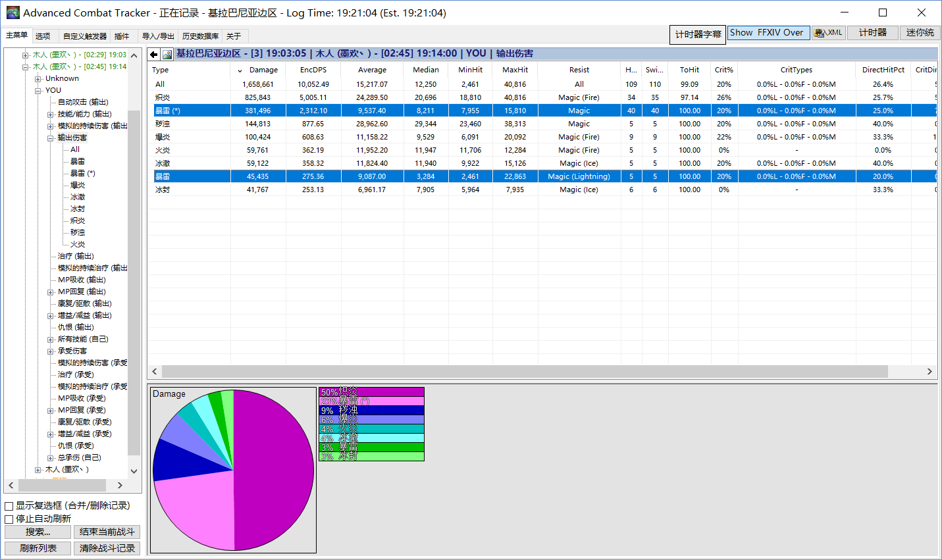
Task: Click the back arrow icon above the table
Action: click(x=154, y=54)
